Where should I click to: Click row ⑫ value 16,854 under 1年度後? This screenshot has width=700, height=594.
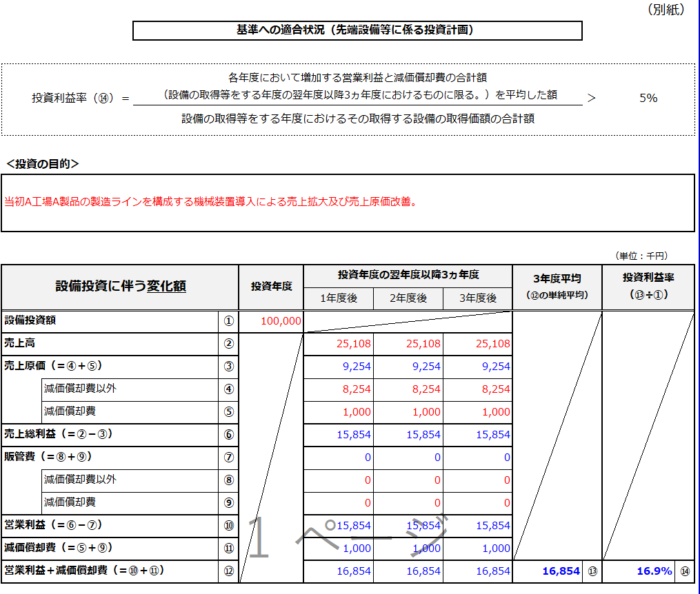(x=339, y=572)
